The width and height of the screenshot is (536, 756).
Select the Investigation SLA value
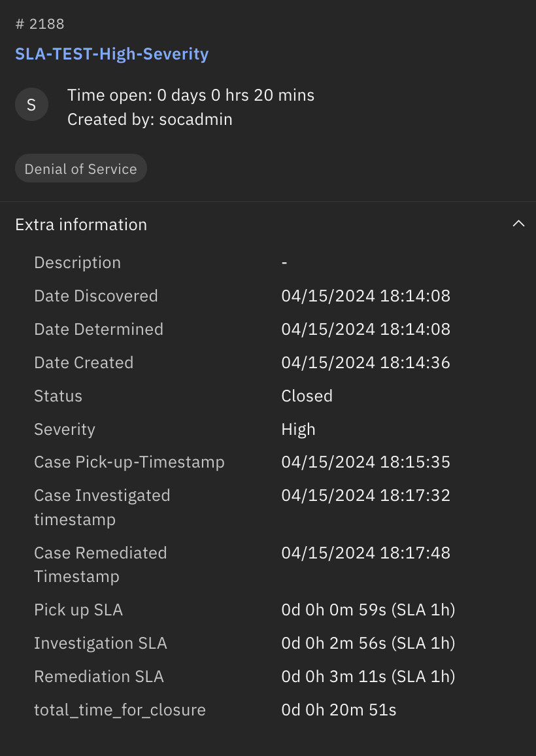pyautogui.click(x=368, y=643)
